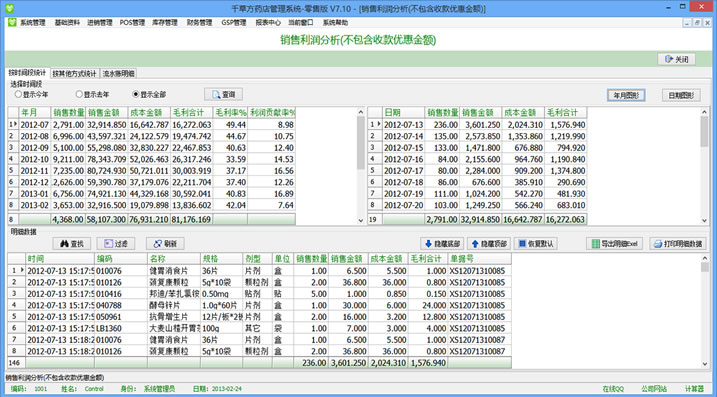Open 计算器 in status bar
Screen dimensions: 717x397
pyautogui.click(x=694, y=389)
